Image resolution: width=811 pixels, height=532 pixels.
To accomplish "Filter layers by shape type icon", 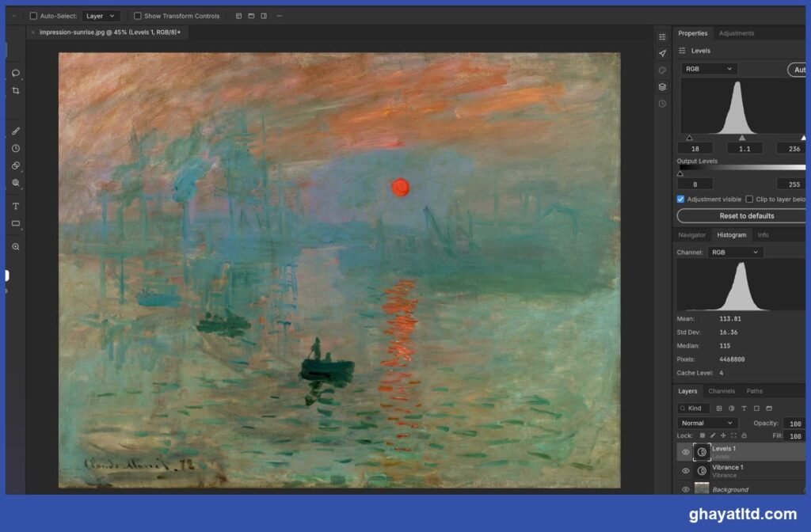I will tap(756, 408).
